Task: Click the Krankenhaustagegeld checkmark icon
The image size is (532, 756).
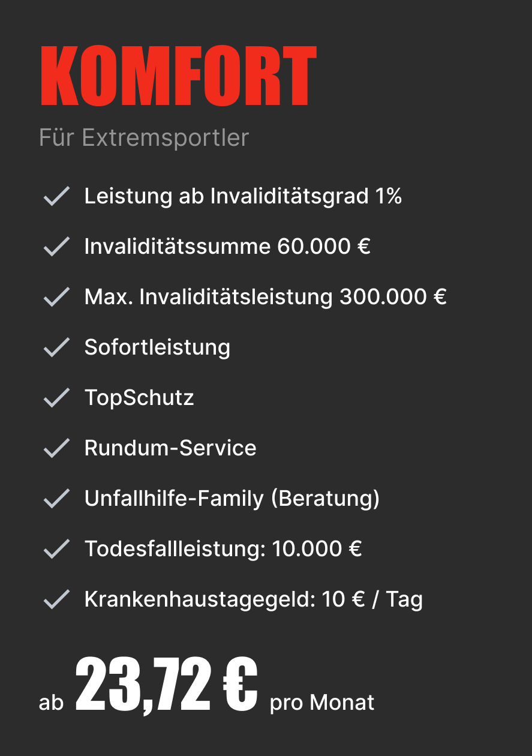Action: click(x=57, y=599)
